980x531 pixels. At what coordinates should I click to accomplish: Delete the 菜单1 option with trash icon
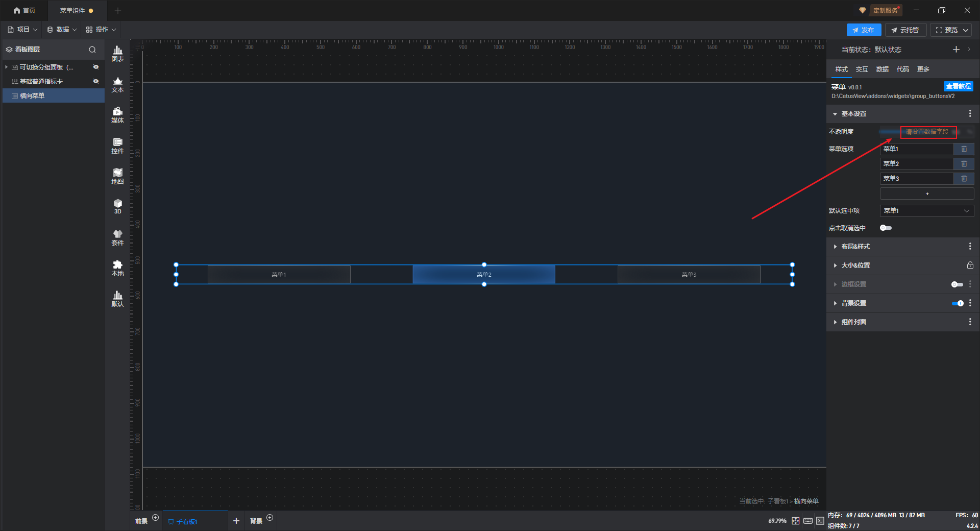pyautogui.click(x=964, y=149)
